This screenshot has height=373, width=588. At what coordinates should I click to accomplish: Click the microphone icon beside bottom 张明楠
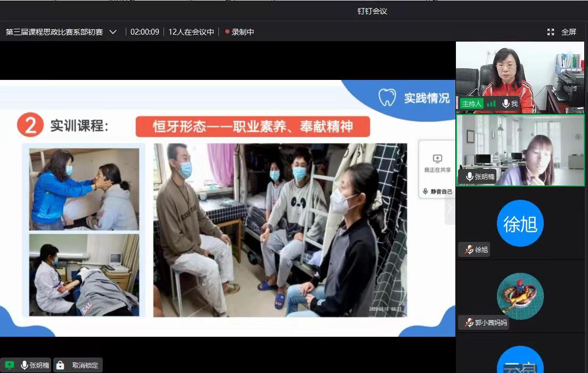(x=24, y=365)
